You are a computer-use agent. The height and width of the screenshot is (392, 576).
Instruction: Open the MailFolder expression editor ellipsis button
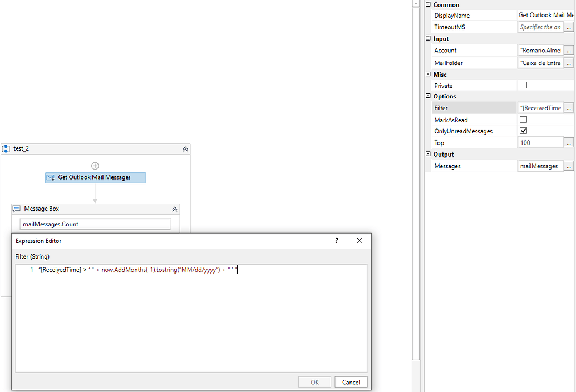[569, 63]
